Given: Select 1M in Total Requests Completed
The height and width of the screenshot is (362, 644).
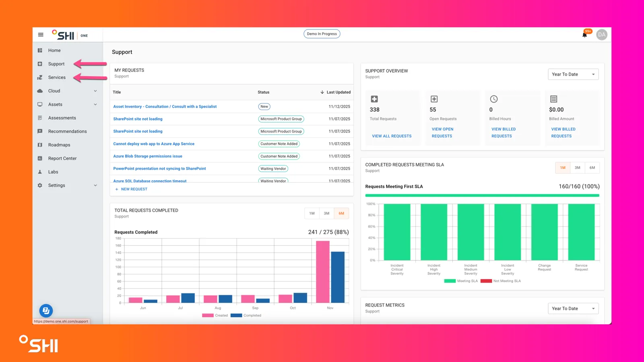Looking at the screenshot, I should (x=312, y=214).
